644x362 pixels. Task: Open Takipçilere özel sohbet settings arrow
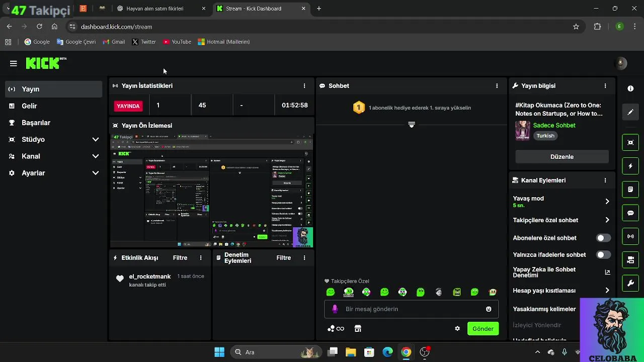coord(607,220)
